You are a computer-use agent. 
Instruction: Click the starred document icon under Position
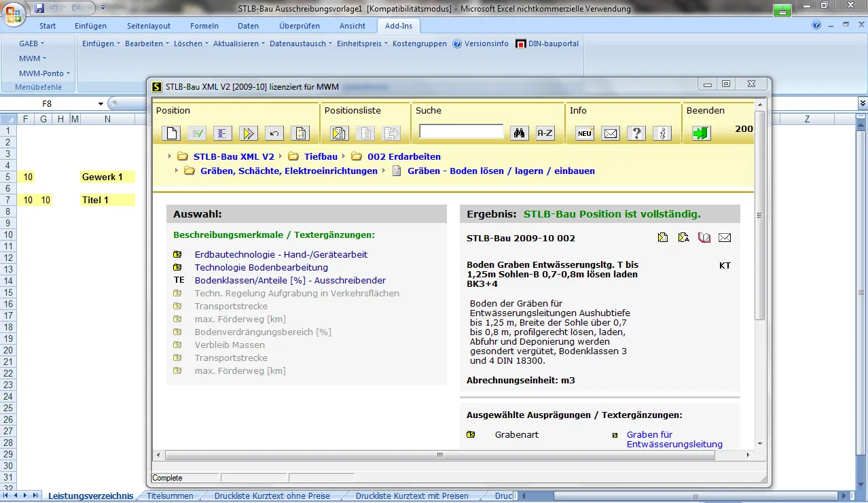300,133
